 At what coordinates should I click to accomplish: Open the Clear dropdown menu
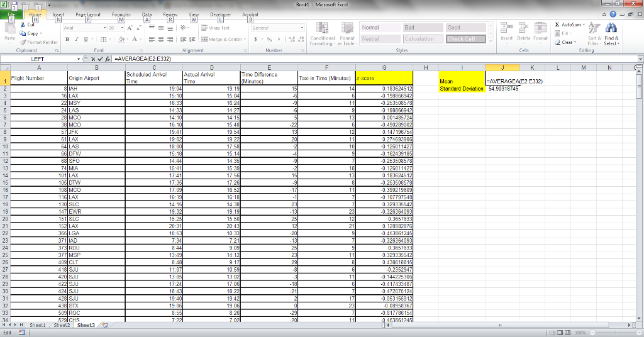(565, 42)
